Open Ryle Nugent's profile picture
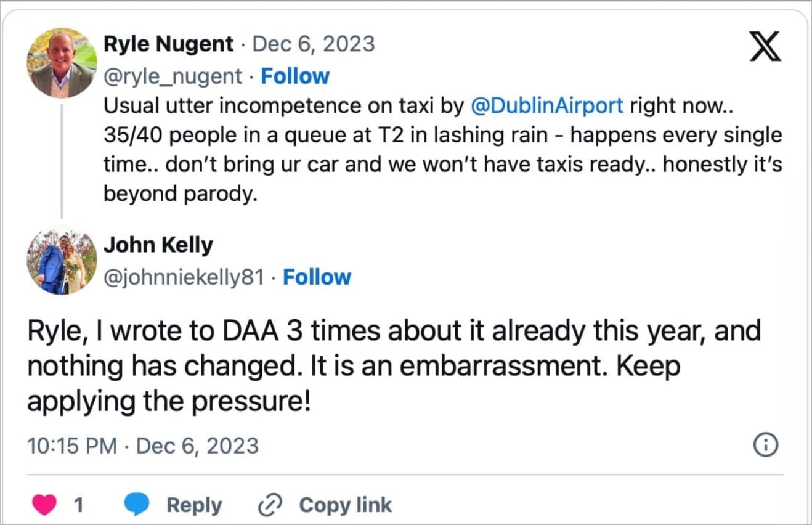 tap(62, 62)
